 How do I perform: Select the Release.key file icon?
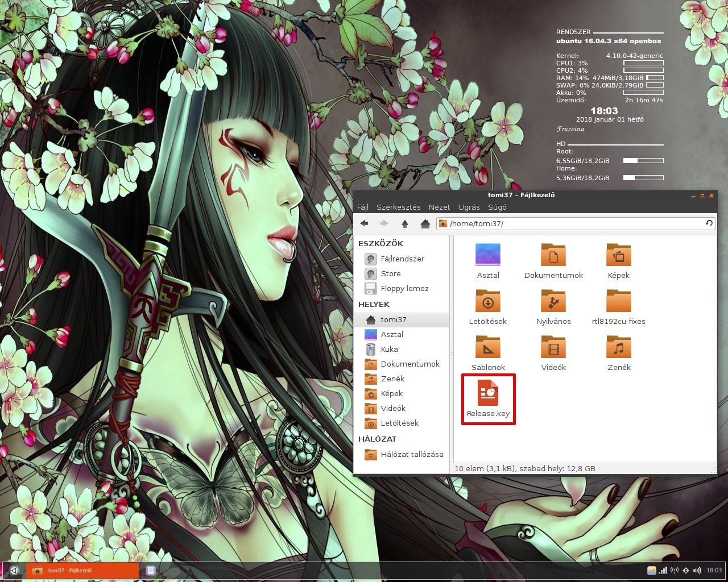pos(488,393)
